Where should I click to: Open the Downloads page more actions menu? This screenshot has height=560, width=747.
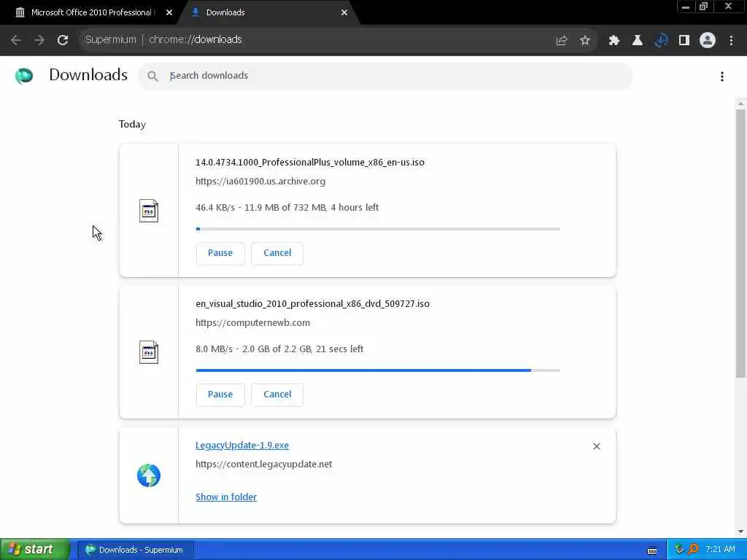coord(722,76)
